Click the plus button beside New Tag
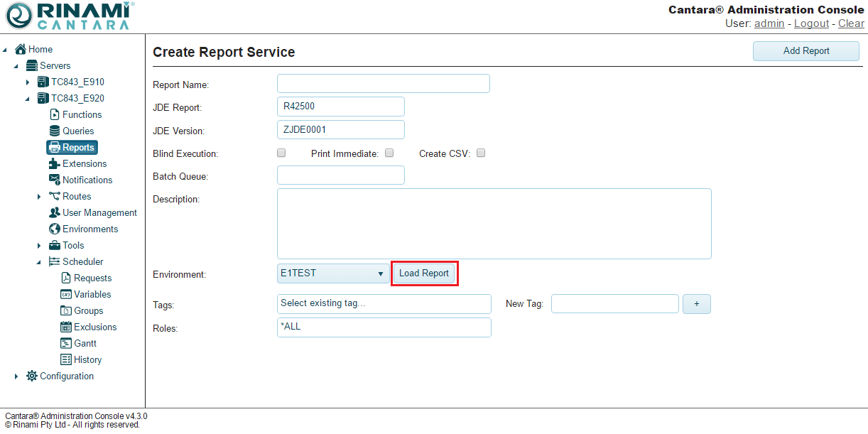The image size is (868, 434). click(696, 304)
